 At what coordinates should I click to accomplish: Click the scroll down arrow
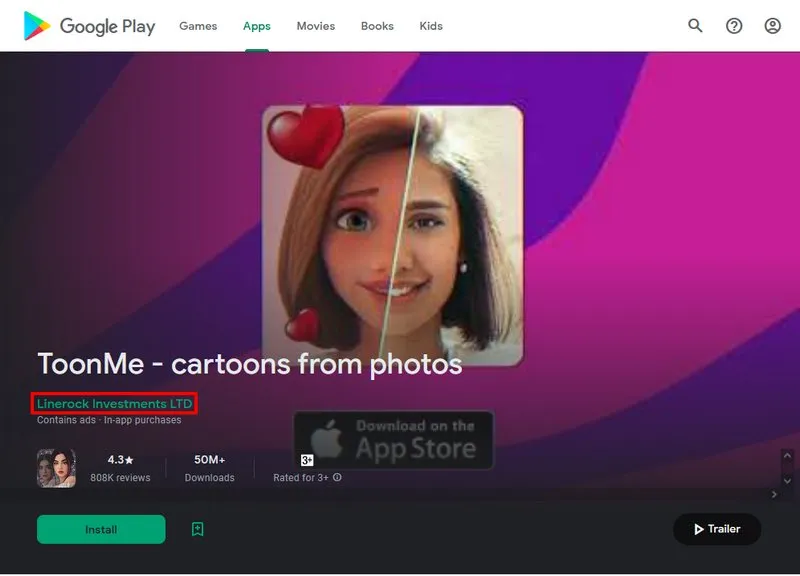(x=787, y=481)
